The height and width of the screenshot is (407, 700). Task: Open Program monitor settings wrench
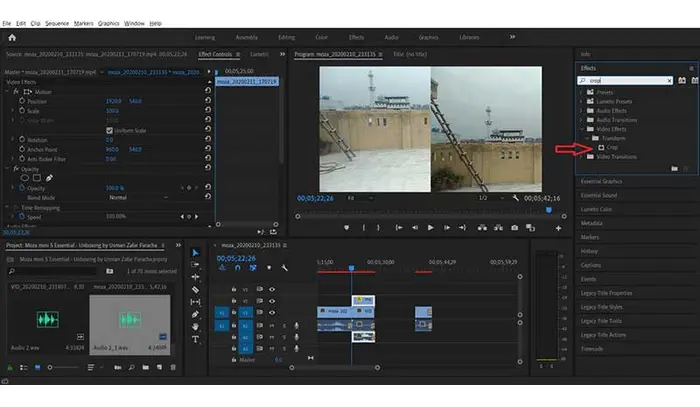click(516, 198)
